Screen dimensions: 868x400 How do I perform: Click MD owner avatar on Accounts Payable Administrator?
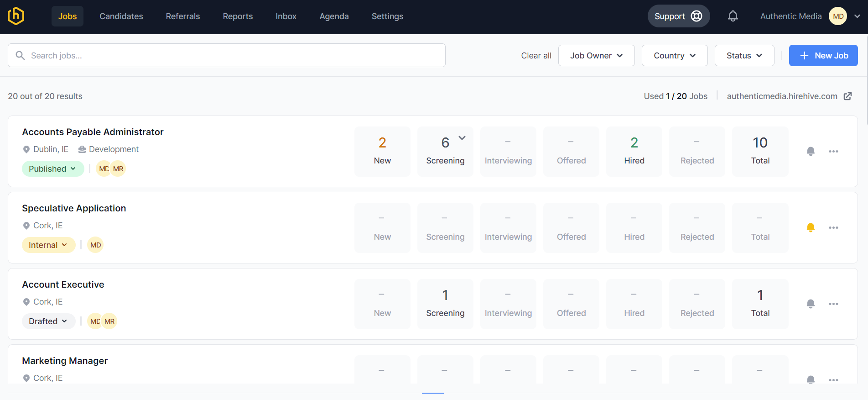click(x=104, y=169)
